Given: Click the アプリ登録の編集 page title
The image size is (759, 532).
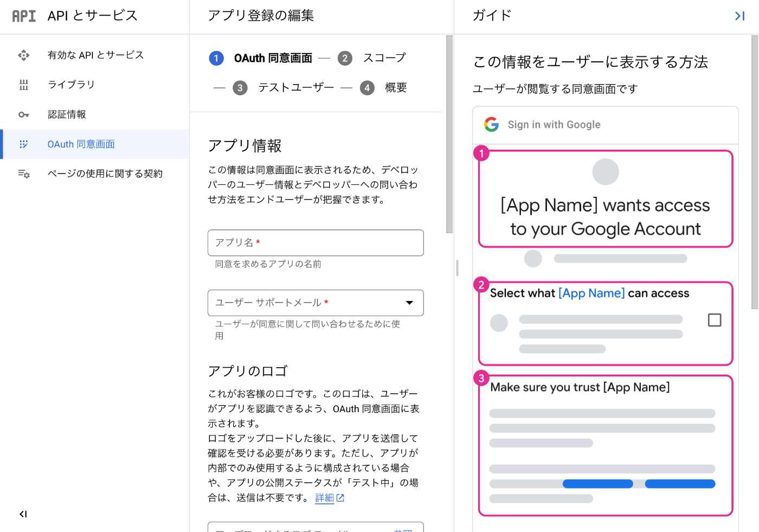Looking at the screenshot, I should point(261,16).
